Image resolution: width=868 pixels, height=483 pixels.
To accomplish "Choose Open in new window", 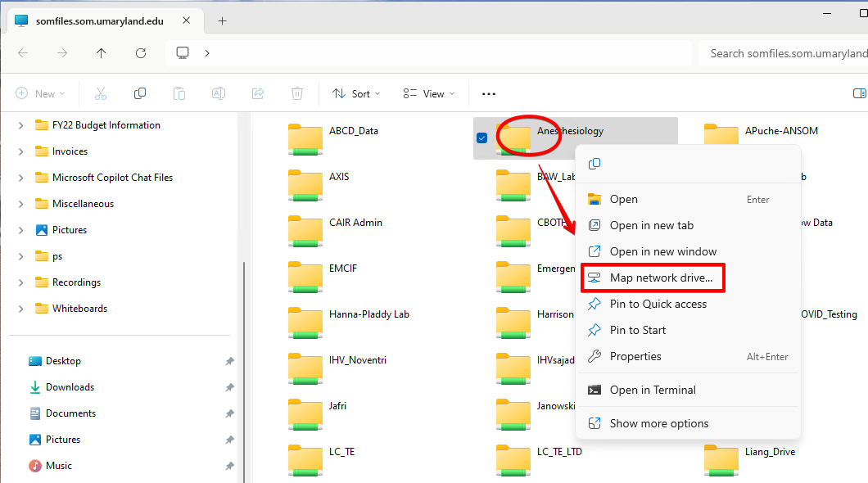I will 662,251.
